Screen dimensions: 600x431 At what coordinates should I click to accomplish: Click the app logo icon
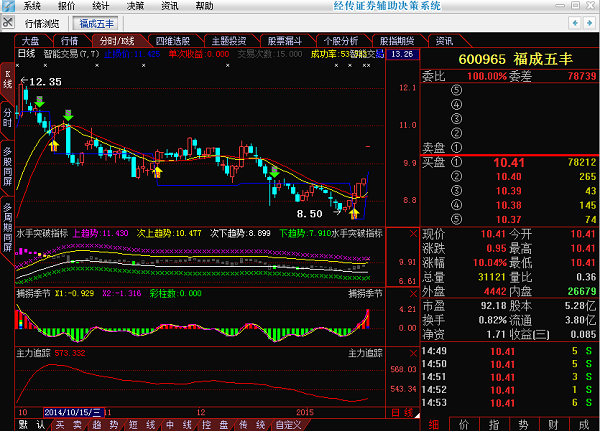tap(8, 6)
